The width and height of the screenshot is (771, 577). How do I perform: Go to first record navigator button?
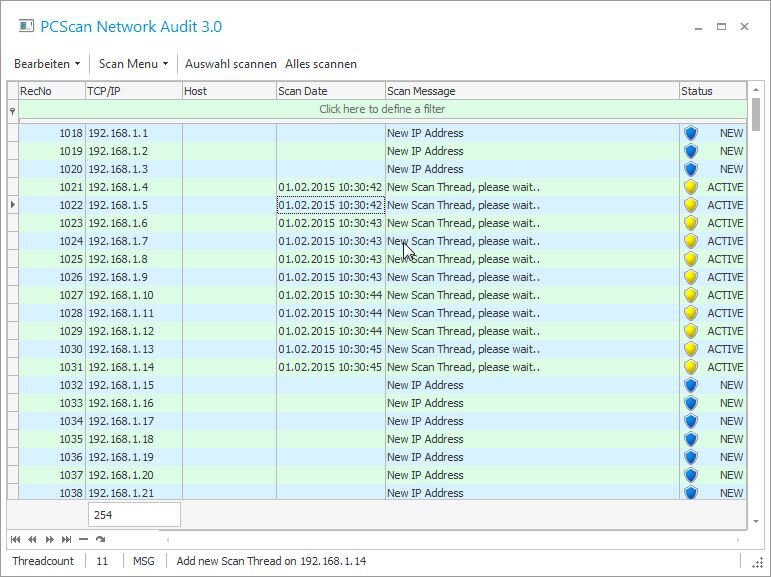(16, 540)
